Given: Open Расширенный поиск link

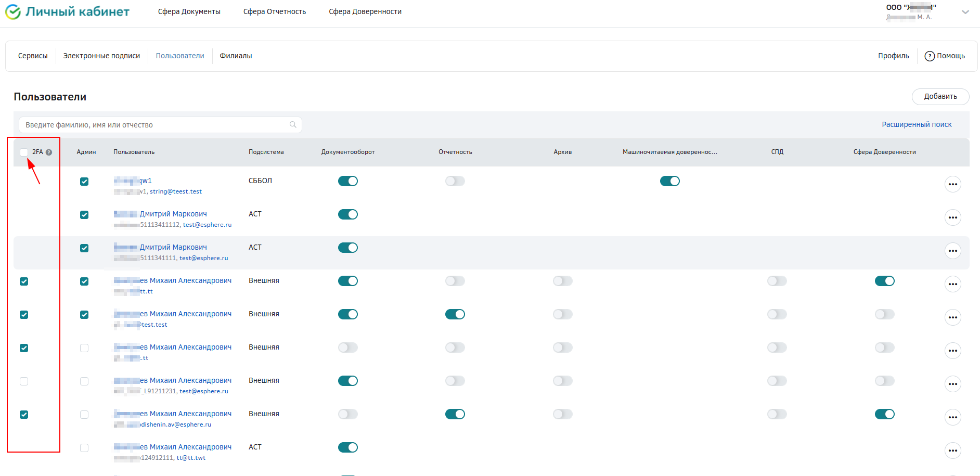Looking at the screenshot, I should tap(917, 124).
